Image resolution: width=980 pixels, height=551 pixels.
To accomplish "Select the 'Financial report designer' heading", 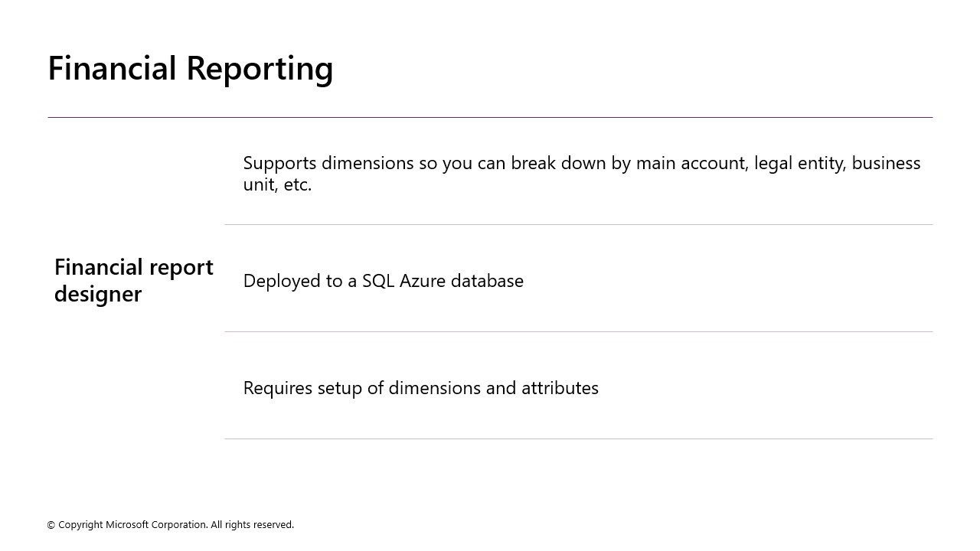I will click(x=134, y=280).
